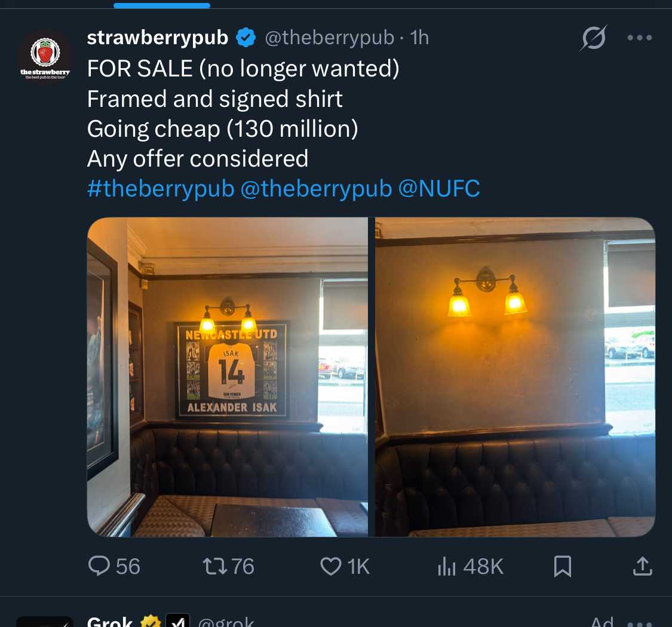Tap the Grok explain-this-post icon
Image resolution: width=672 pixels, height=627 pixels.
coord(594,38)
